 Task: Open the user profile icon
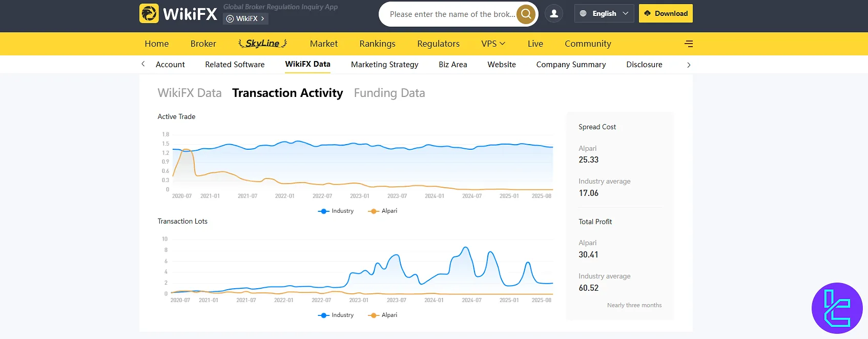click(554, 14)
